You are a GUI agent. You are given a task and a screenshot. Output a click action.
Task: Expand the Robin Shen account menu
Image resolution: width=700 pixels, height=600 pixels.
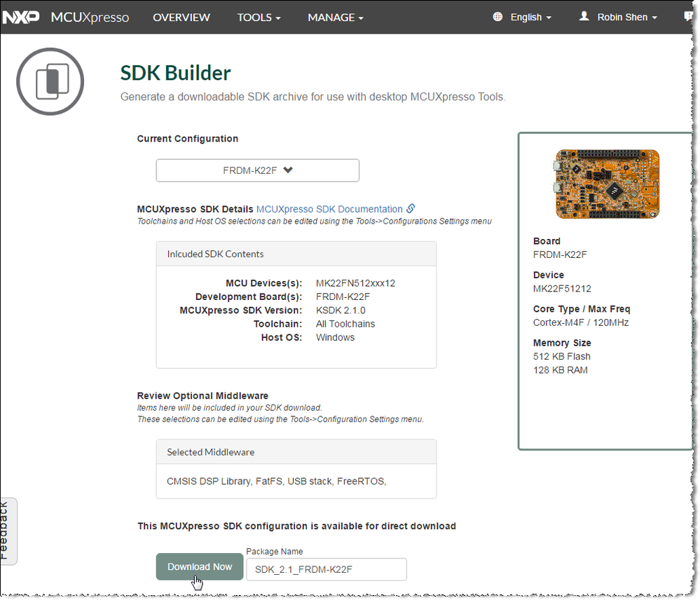[623, 17]
